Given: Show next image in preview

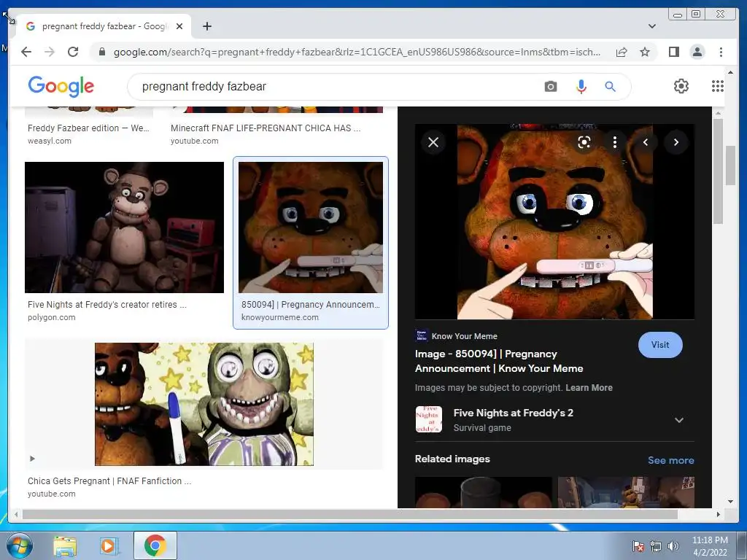Looking at the screenshot, I should [676, 142].
